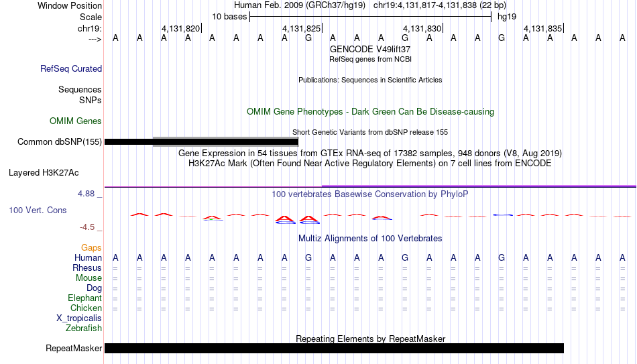Click the Human Feb. 2009 (GRCh37/hg19) header

coord(300,5)
